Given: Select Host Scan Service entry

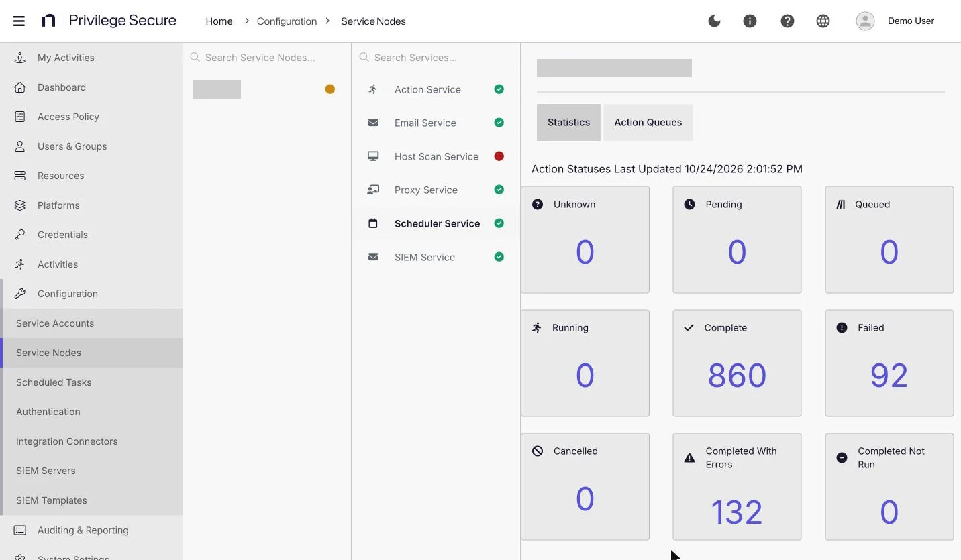Looking at the screenshot, I should (436, 156).
